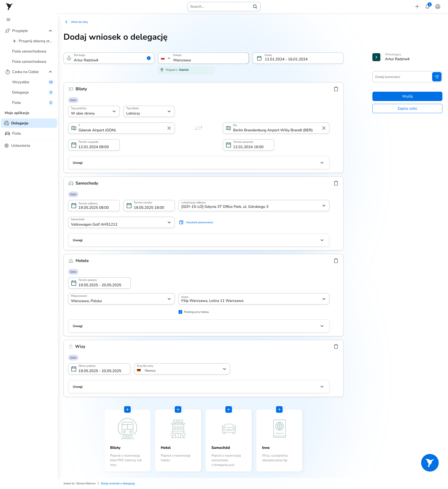The image size is (448, 489).
Task: Open the Typ podróży dropdown
Action: tap(94, 111)
